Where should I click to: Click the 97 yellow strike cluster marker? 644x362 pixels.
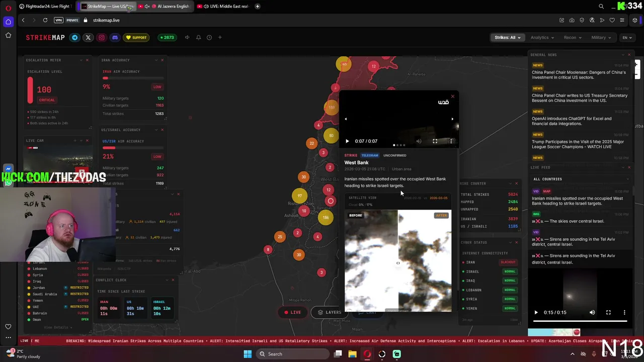point(300,196)
